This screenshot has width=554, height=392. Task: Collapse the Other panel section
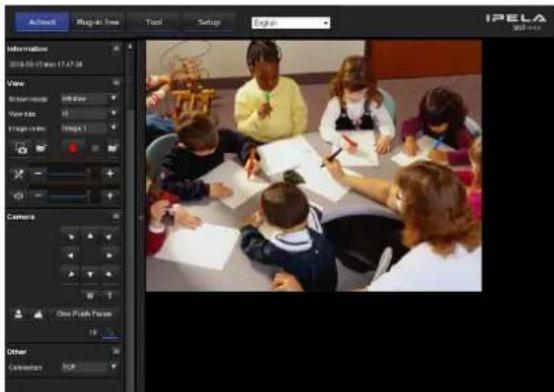116,351
